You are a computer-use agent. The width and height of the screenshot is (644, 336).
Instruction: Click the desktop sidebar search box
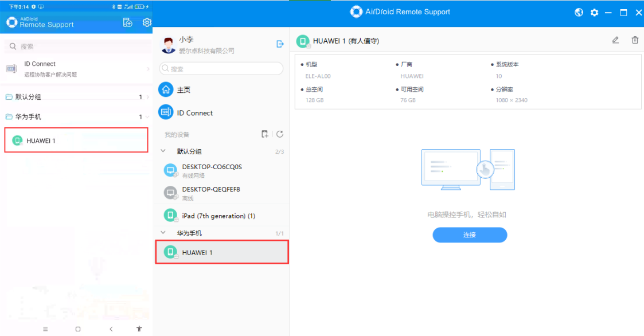click(x=221, y=69)
